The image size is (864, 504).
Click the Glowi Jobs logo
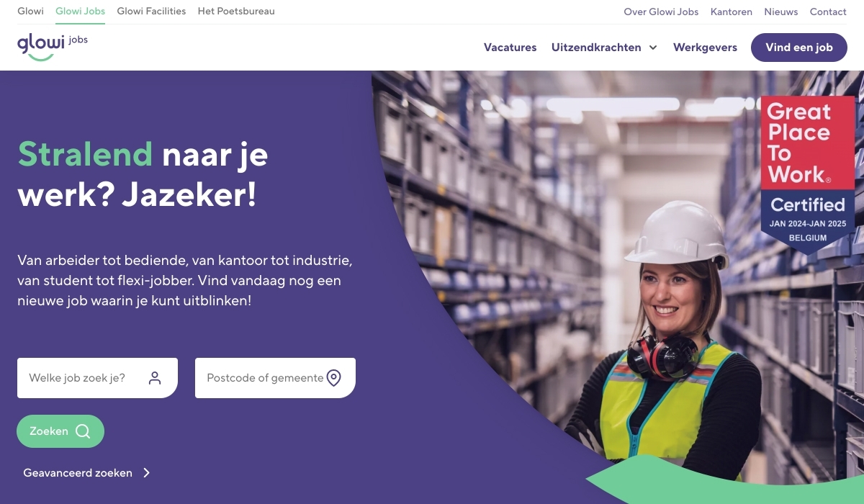tap(53, 47)
